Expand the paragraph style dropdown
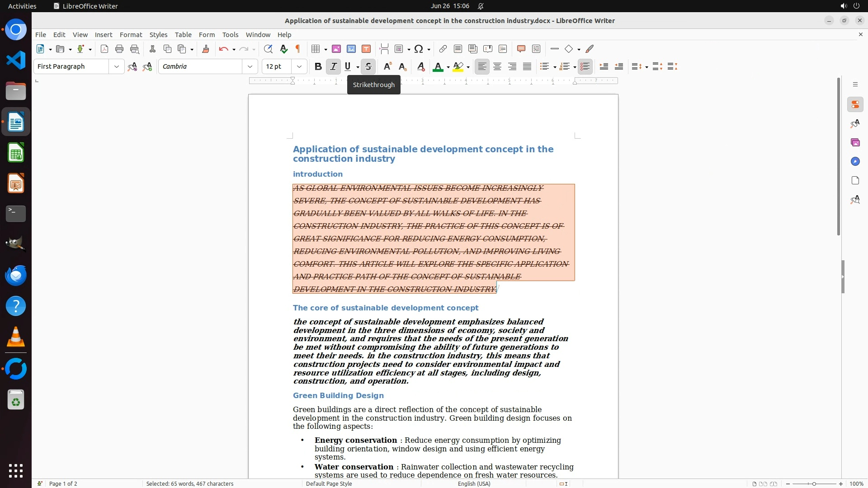The image size is (868, 488). (x=117, y=67)
